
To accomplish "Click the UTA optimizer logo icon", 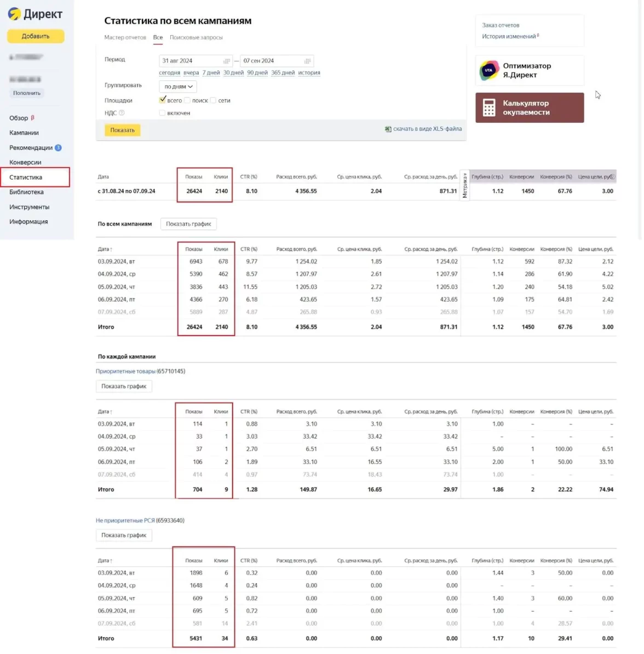I will (x=489, y=70).
